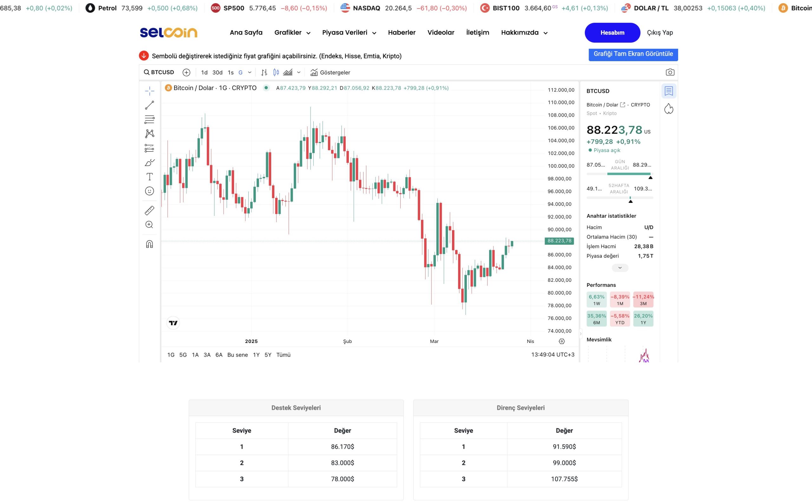Set chart range to 1G
The width and height of the screenshot is (812, 504).
171,355
